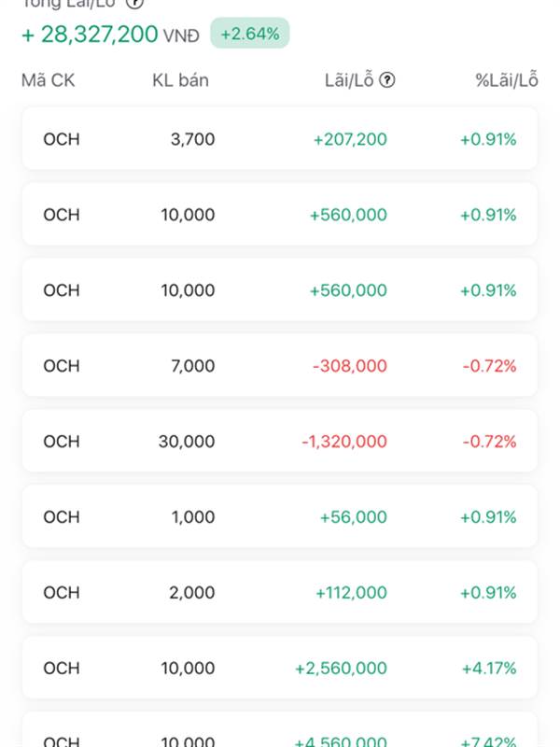This screenshot has width=560, height=747.
Task: Select the OCH row with 2,000 volume
Action: [x=280, y=593]
